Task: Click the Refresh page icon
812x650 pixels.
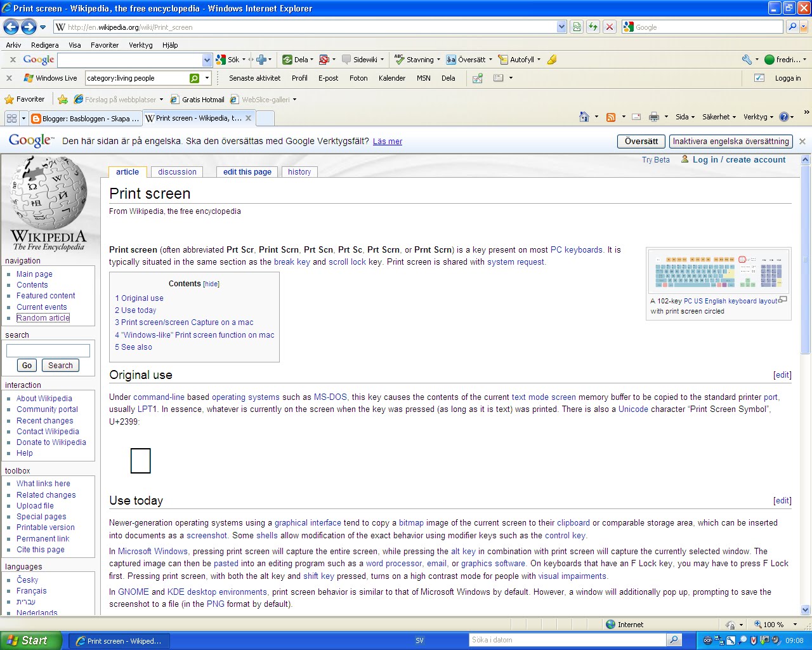Action: pyautogui.click(x=593, y=27)
